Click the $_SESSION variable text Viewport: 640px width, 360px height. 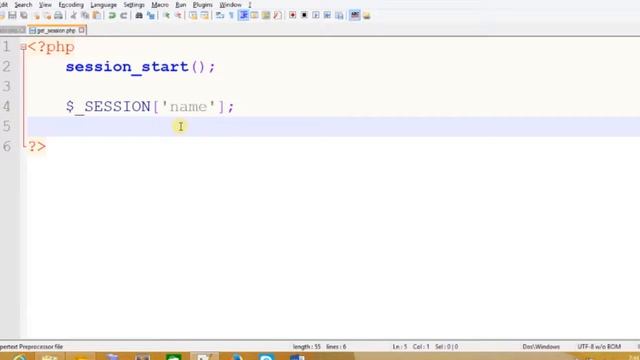108,107
